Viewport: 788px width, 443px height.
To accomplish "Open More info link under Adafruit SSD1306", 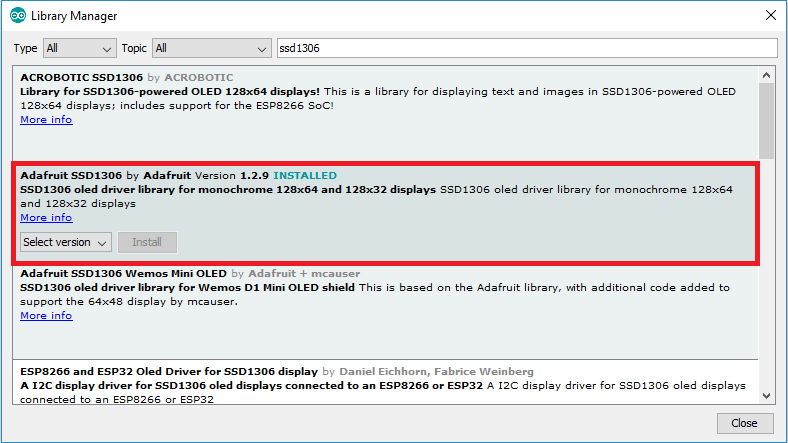I will pyautogui.click(x=46, y=218).
